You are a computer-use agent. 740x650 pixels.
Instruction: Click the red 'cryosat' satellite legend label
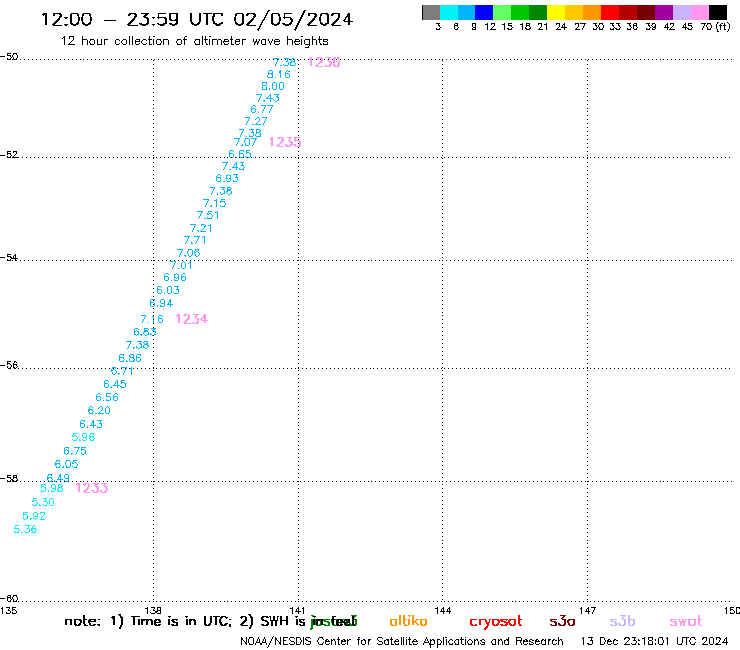pyautogui.click(x=496, y=622)
